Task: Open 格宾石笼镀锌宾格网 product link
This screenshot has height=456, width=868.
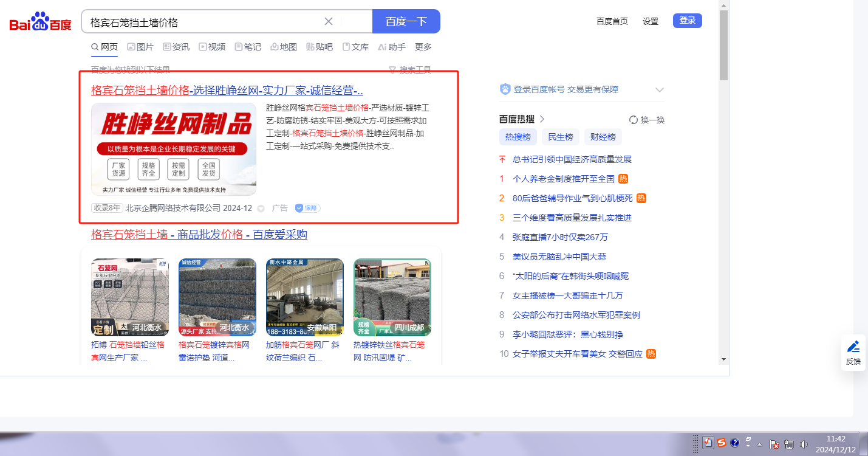Action: [x=214, y=351]
